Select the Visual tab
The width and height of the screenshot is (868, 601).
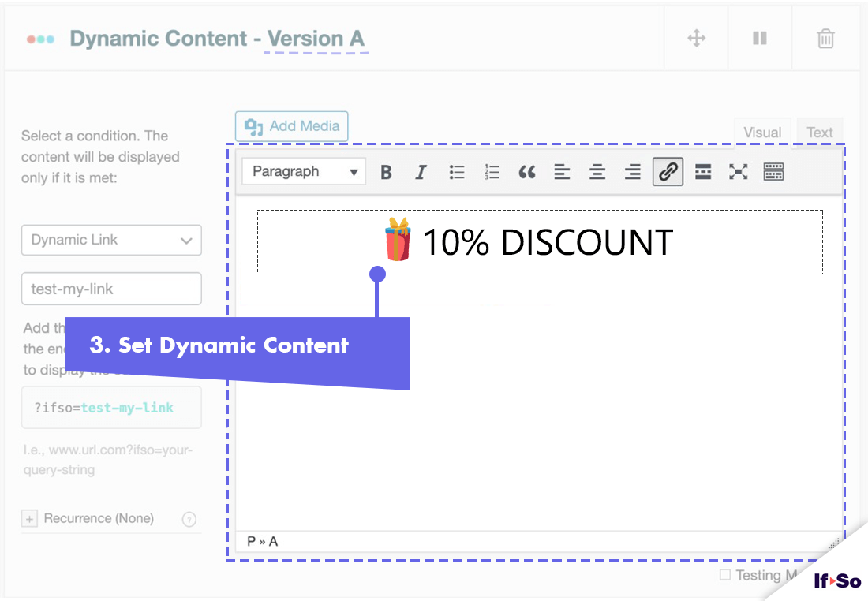tap(761, 132)
